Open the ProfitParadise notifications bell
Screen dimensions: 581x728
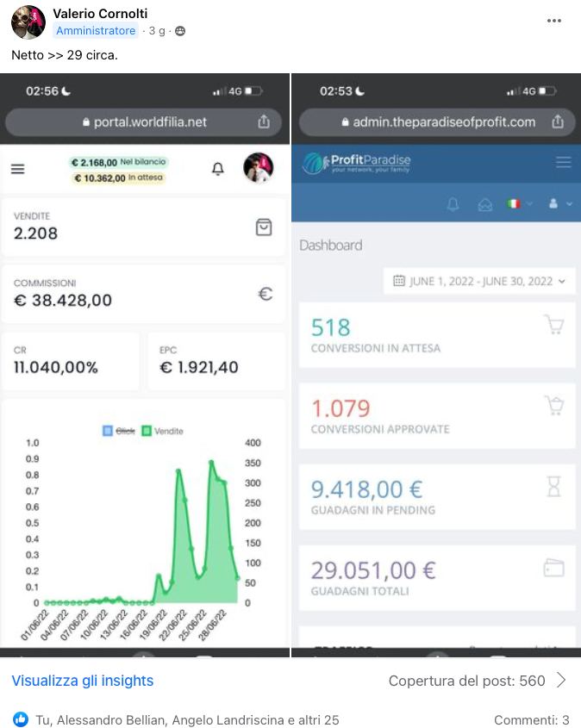453,204
